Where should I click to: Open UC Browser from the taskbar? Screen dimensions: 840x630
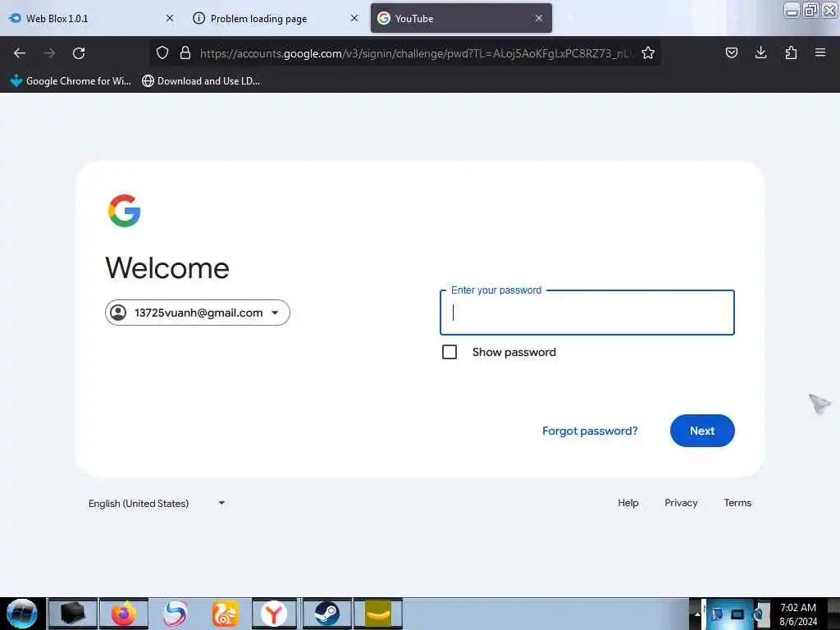tap(225, 614)
